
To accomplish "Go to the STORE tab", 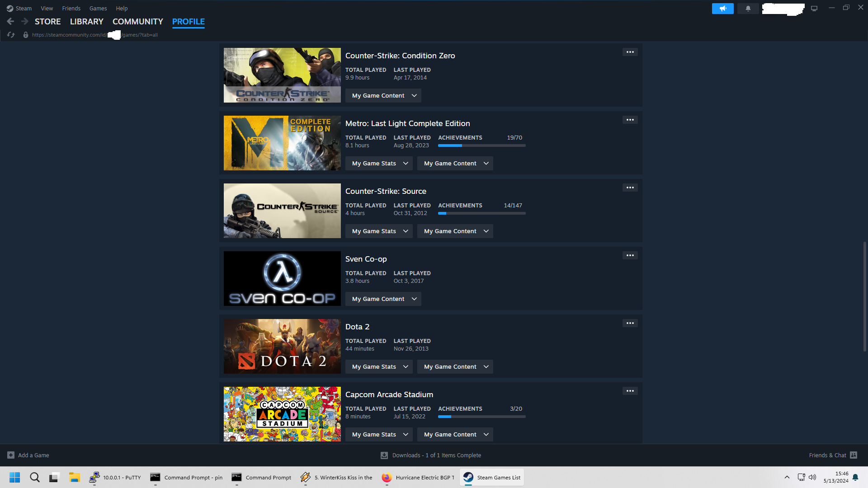I will [47, 21].
